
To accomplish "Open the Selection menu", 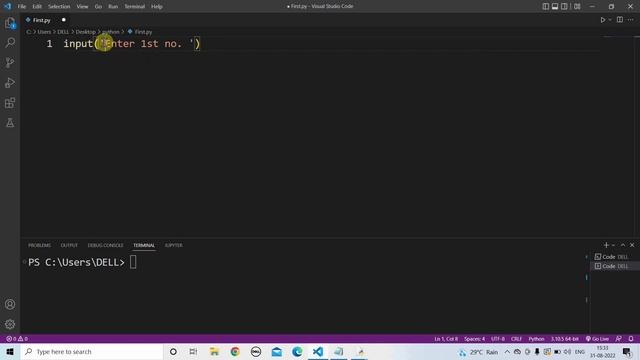I will click(x=59, y=7).
